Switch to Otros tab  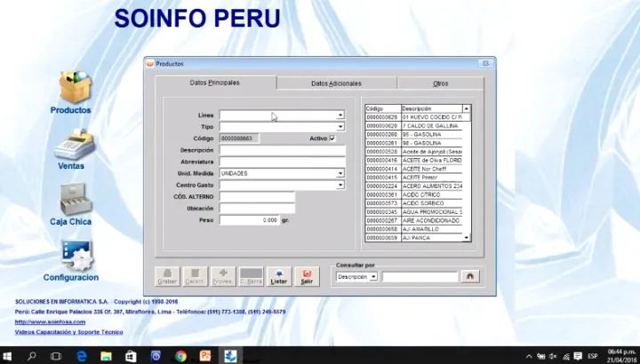click(x=440, y=83)
